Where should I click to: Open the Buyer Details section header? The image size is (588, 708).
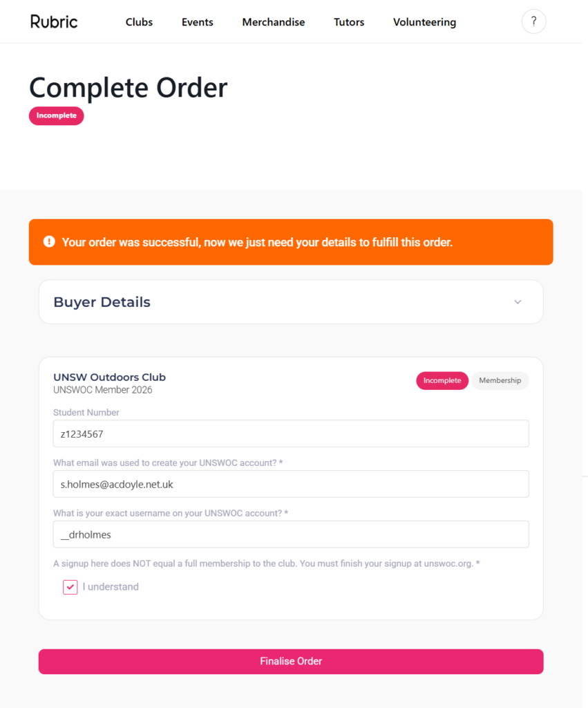click(102, 302)
